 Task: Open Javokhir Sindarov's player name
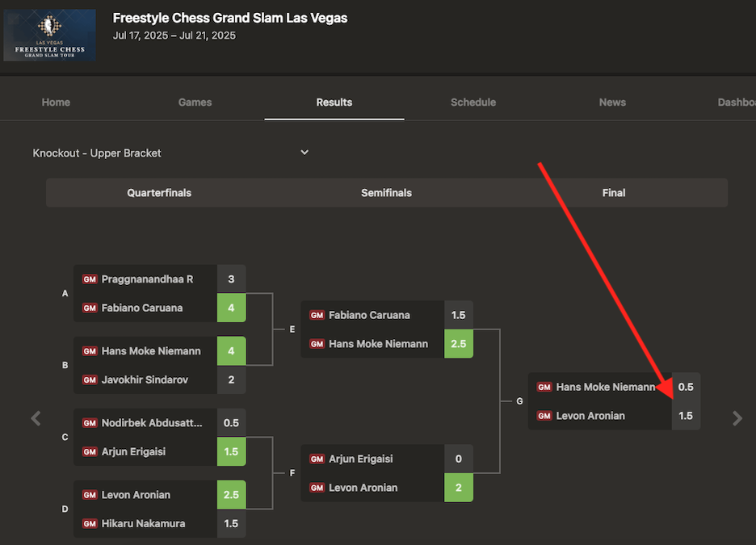point(145,379)
